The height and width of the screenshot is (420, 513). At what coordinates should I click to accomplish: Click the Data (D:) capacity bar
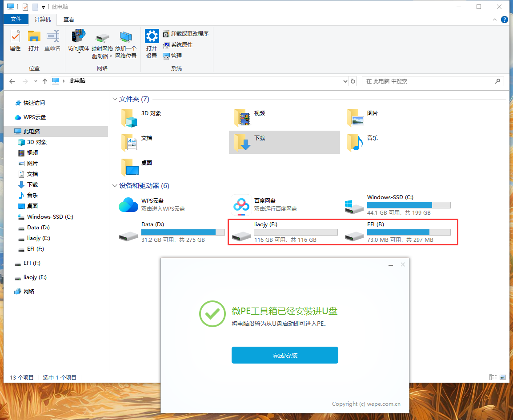tap(183, 232)
